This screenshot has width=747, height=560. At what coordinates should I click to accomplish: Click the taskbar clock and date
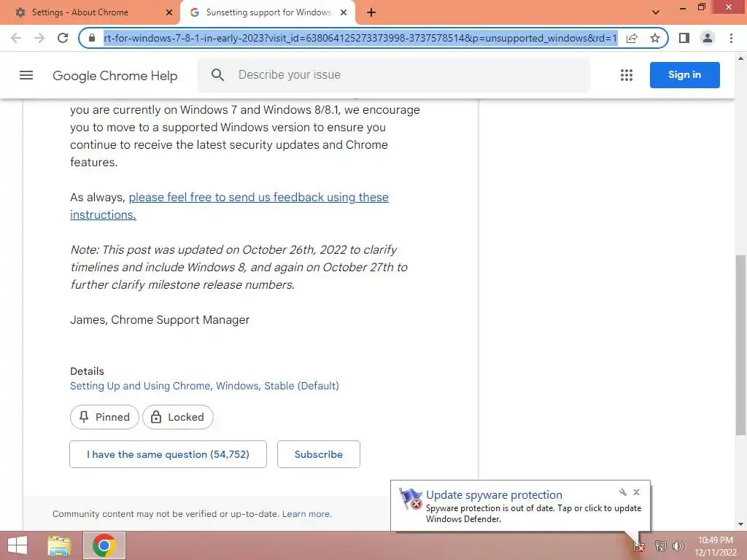coord(716,546)
